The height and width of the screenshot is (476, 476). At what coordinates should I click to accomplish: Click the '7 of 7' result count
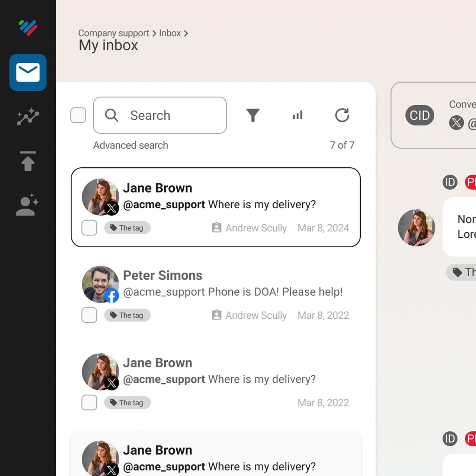[x=342, y=145]
